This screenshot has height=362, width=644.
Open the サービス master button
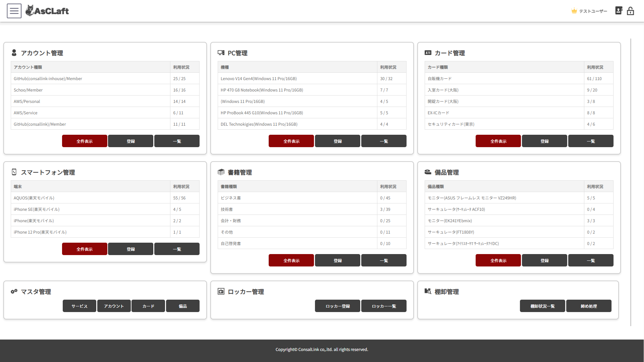[79, 306]
